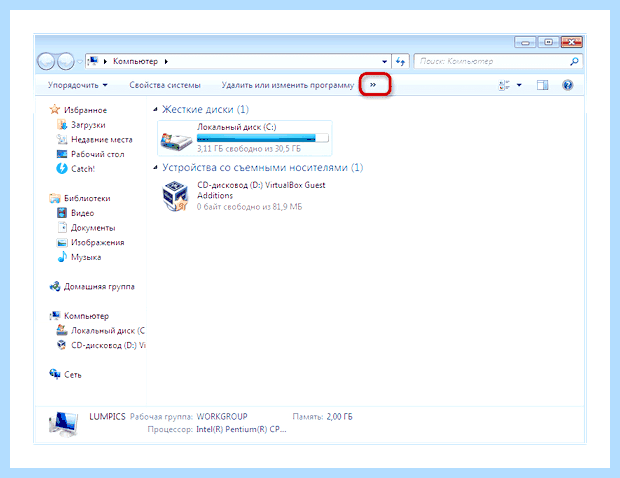The width and height of the screenshot is (620, 478).
Task: Open Недавние места
Action: [x=102, y=140]
